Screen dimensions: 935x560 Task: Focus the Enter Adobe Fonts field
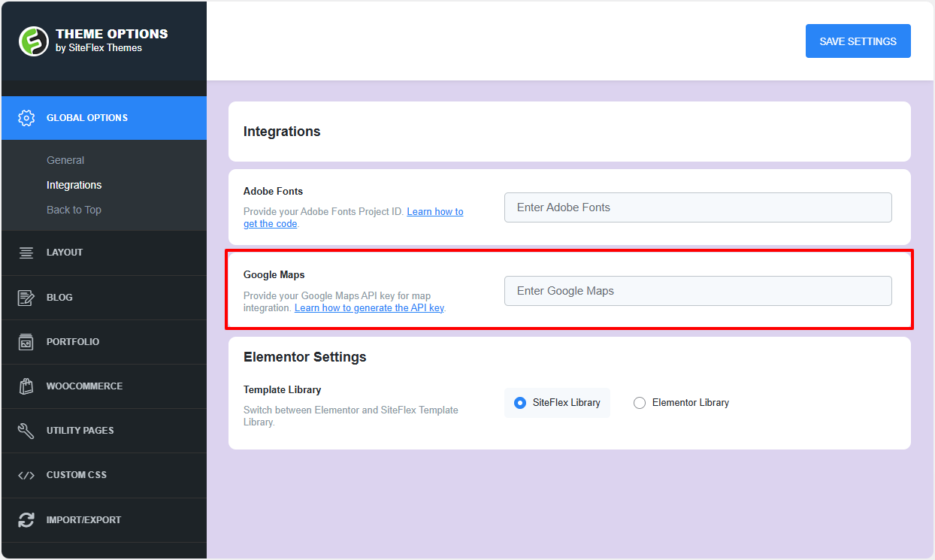[x=697, y=207]
